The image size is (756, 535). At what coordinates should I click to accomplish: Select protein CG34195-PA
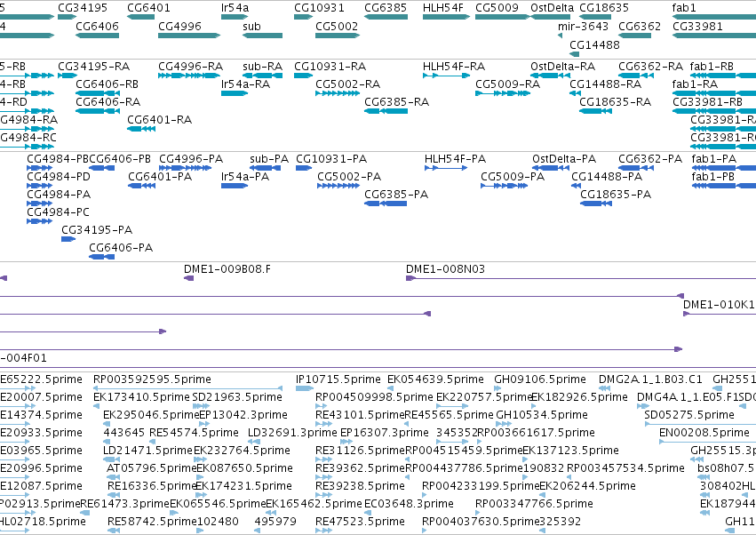point(68,239)
